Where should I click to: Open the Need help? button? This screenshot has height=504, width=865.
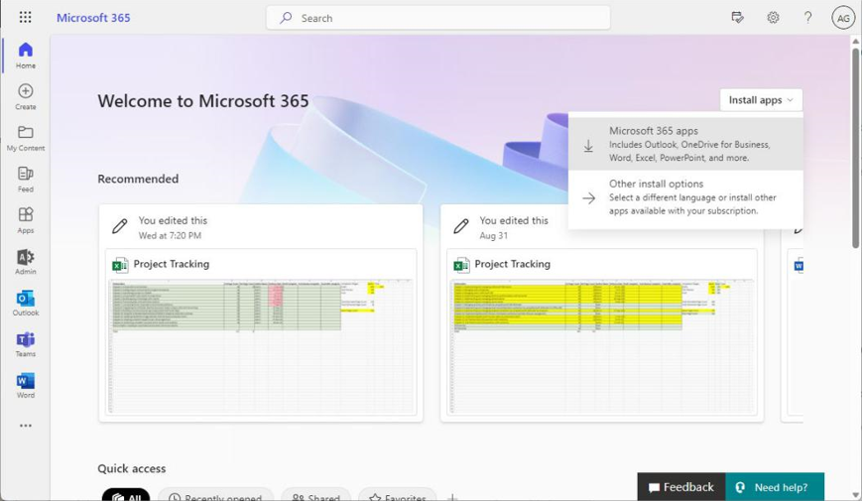[775, 487]
